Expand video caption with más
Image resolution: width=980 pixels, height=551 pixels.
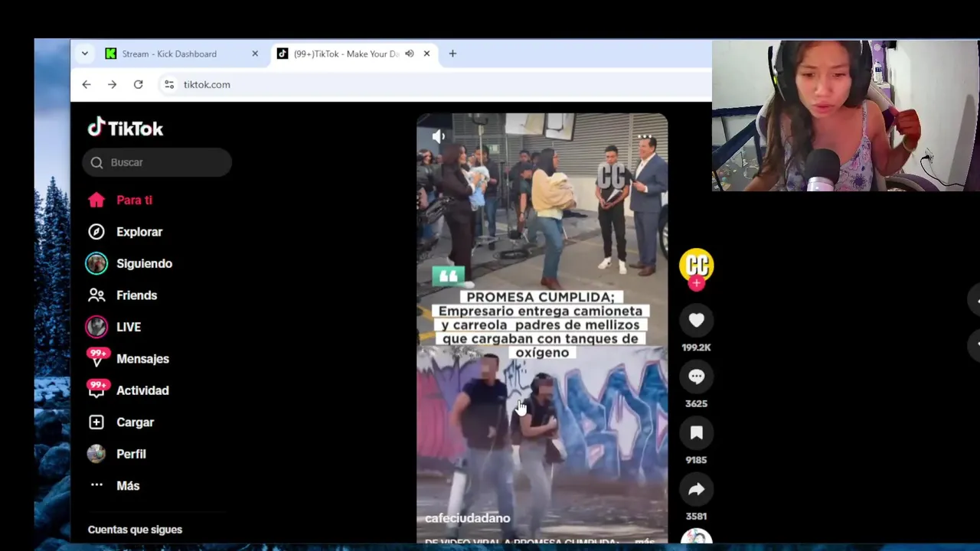pyautogui.click(x=645, y=541)
